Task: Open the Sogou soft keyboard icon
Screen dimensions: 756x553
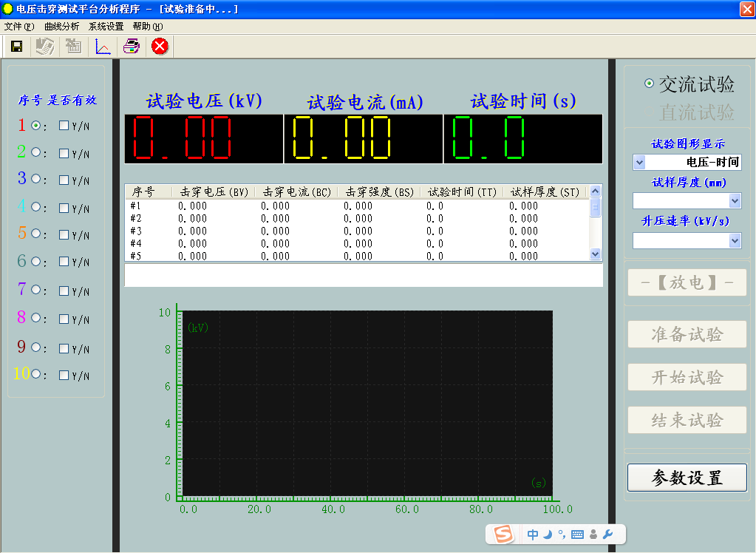Action: 577,535
